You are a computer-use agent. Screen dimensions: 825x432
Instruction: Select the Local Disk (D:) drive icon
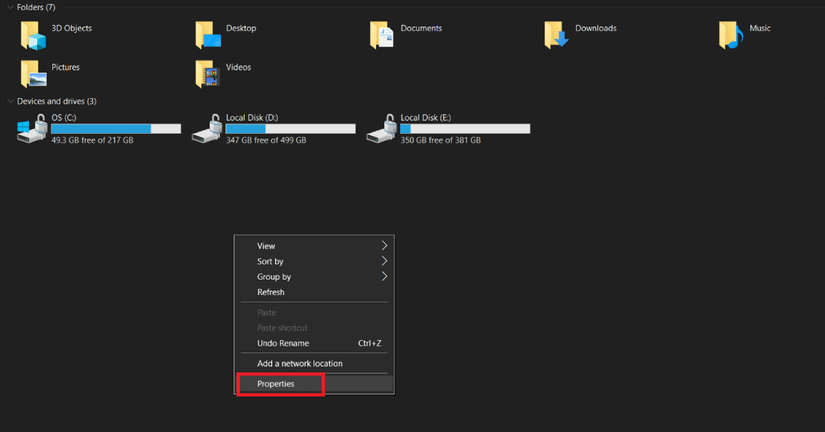pyautogui.click(x=207, y=129)
